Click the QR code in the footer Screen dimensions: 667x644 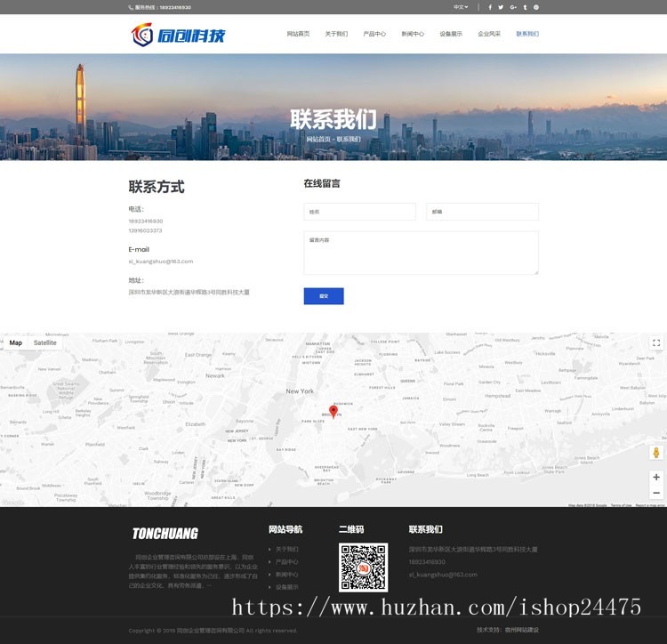tap(363, 568)
